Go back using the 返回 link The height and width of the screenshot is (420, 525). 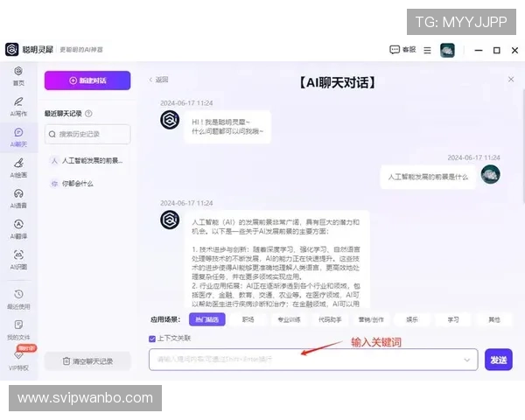click(158, 80)
